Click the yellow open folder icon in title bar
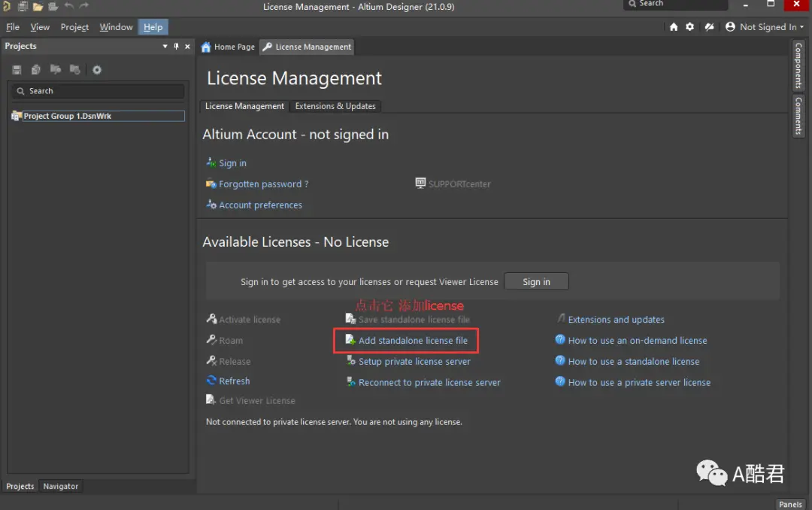Viewport: 812px width, 510px height. pos(38,6)
